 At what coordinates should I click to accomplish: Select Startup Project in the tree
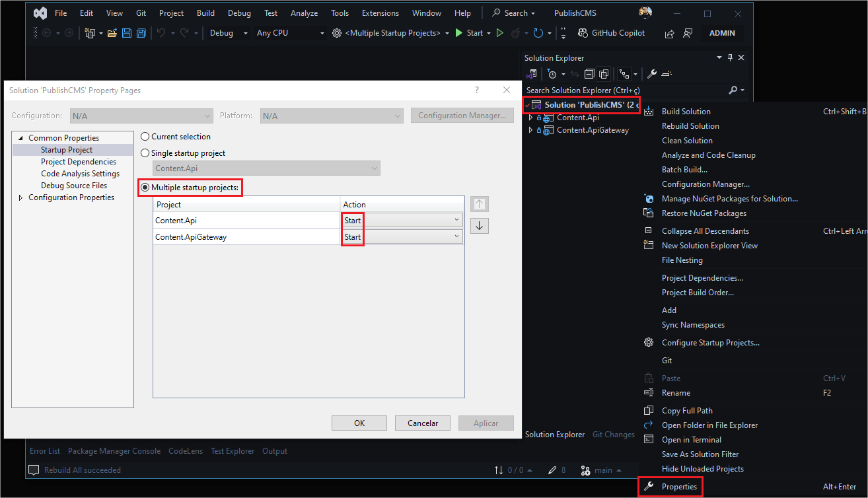tap(67, 150)
